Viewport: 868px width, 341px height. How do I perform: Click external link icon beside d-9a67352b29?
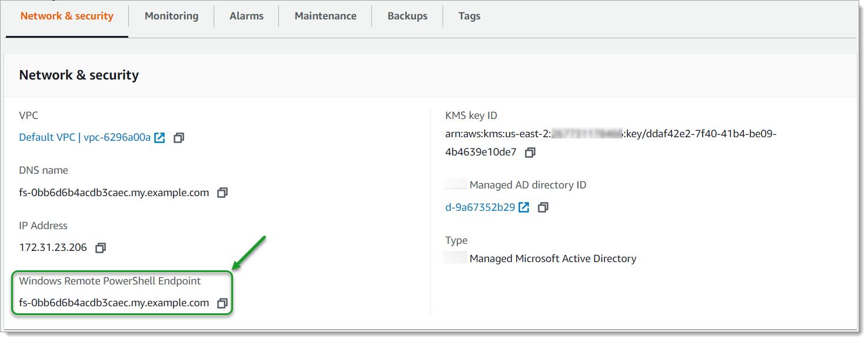point(524,207)
